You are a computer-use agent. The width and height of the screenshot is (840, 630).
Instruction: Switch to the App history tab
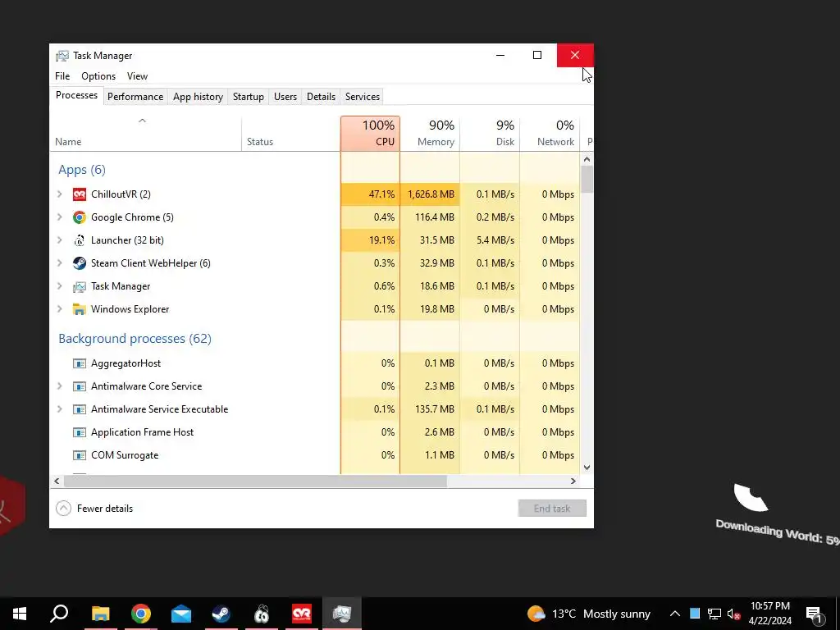click(198, 97)
